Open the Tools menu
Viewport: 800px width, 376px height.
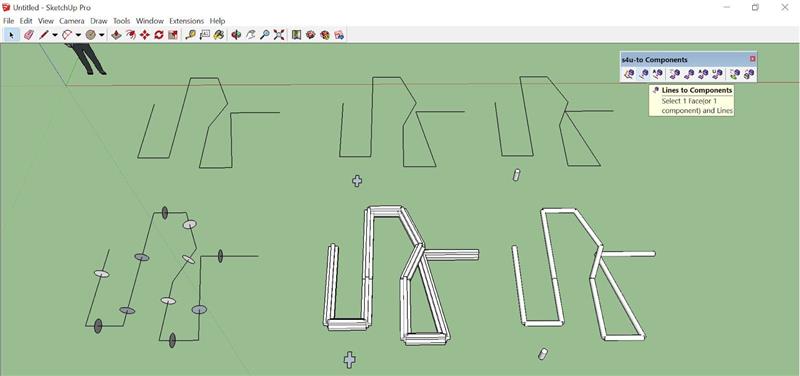(x=121, y=21)
